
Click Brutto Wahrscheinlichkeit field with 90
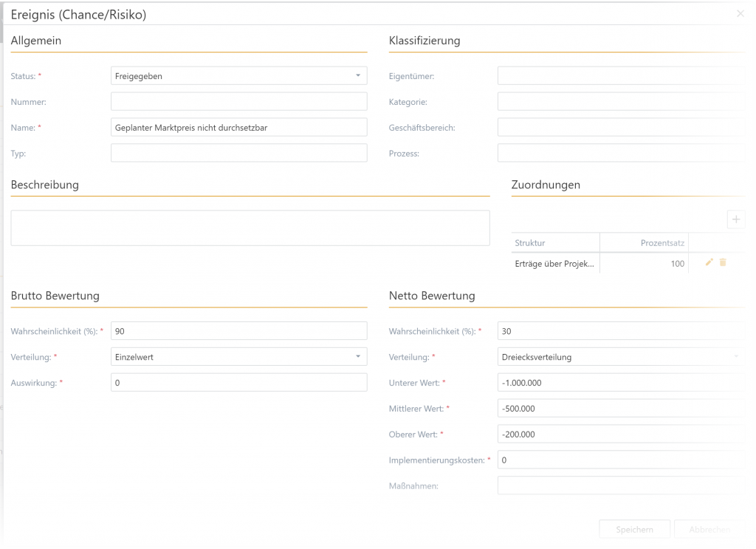click(238, 331)
